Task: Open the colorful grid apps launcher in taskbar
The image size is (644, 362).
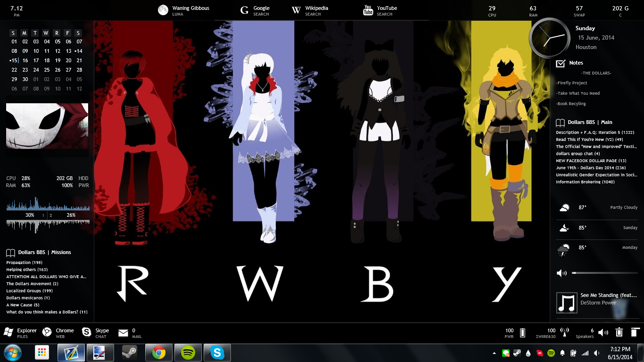Action: tap(42, 353)
